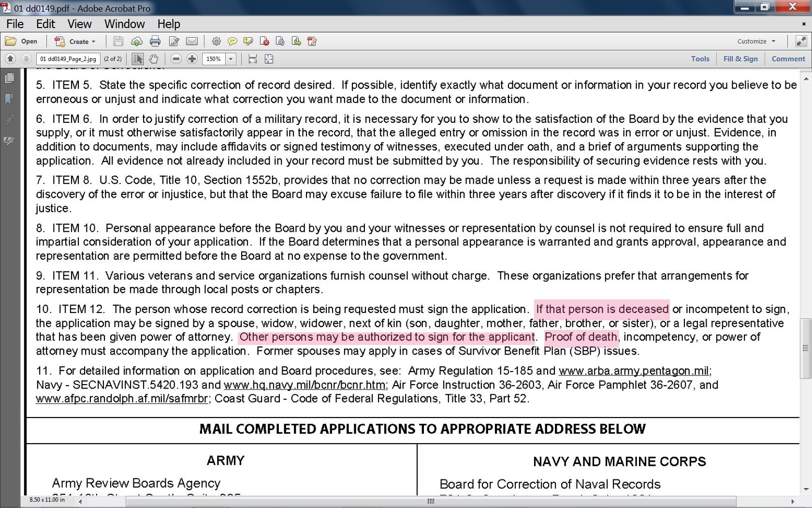Image resolution: width=812 pixels, height=508 pixels.
Task: Click the ARMY address heading
Action: (x=226, y=461)
